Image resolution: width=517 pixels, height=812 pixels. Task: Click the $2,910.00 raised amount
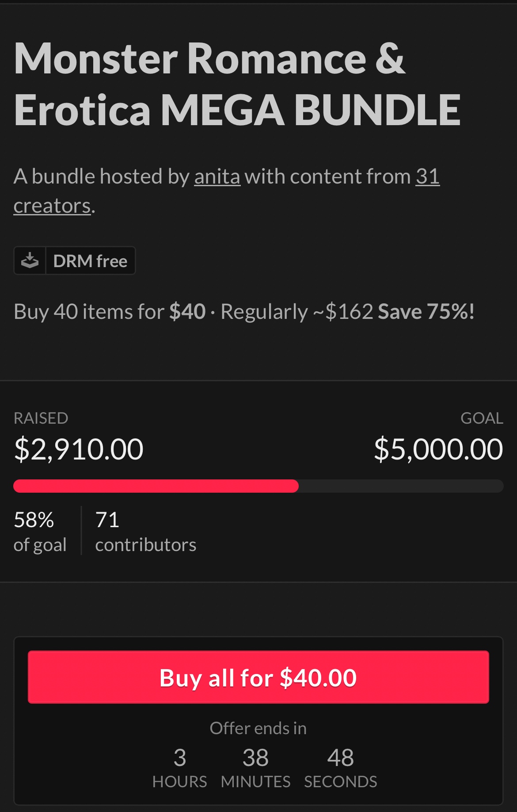[x=79, y=449]
